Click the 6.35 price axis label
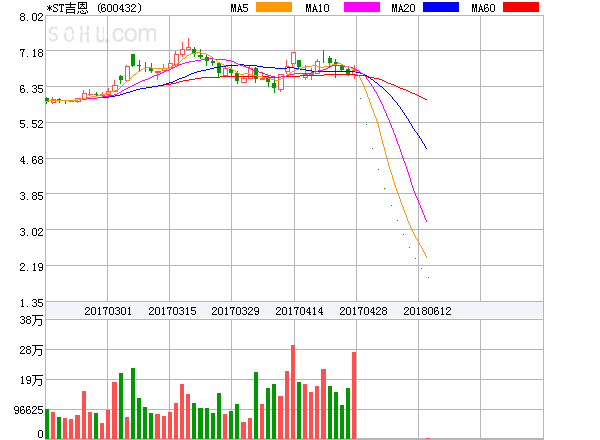The image size is (600, 440). (31, 89)
